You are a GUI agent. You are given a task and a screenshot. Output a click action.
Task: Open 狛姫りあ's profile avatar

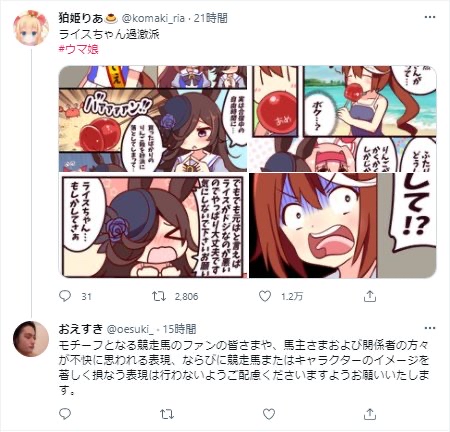point(31,28)
